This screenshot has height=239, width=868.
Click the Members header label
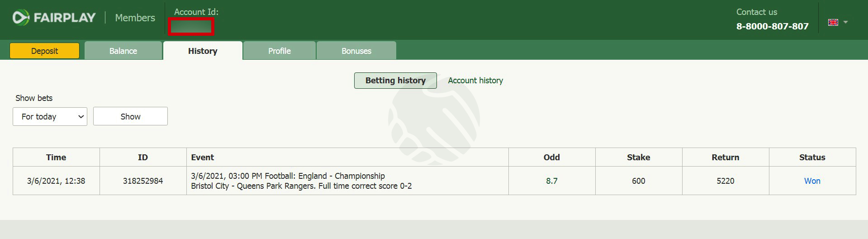pos(135,18)
